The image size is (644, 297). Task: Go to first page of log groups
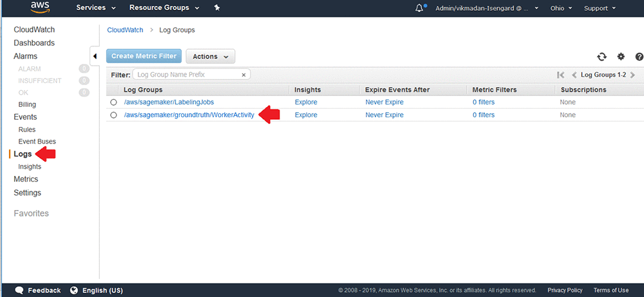(560, 75)
